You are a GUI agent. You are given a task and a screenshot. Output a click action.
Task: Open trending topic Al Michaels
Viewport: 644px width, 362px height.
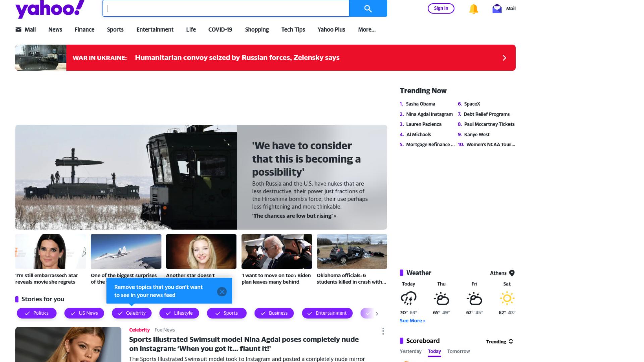[419, 135]
